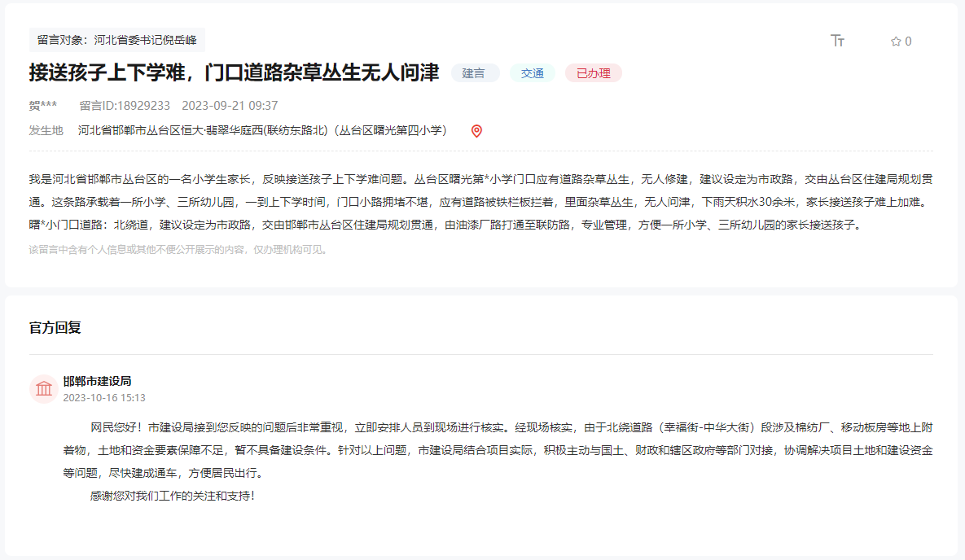The image size is (965, 560).
Task: Click the favorite count 0
Action: 908,42
